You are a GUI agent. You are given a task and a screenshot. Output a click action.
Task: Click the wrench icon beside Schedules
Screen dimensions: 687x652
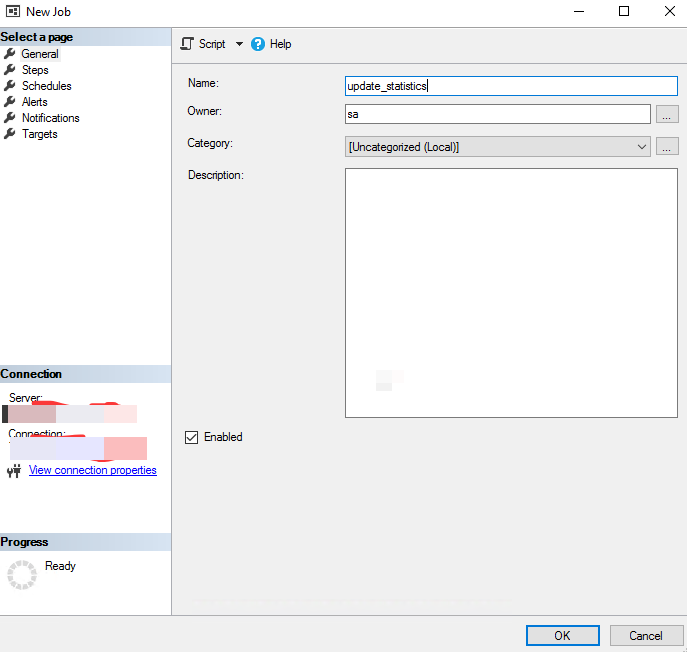click(10, 85)
